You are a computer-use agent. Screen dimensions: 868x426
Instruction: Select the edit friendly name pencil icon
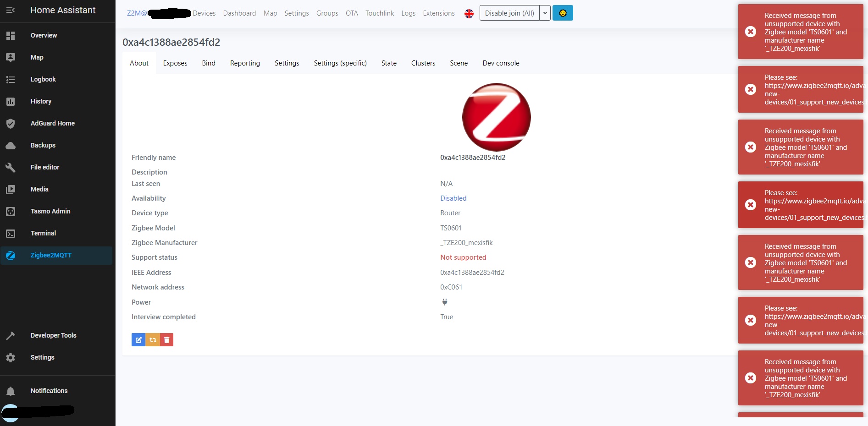tap(138, 339)
